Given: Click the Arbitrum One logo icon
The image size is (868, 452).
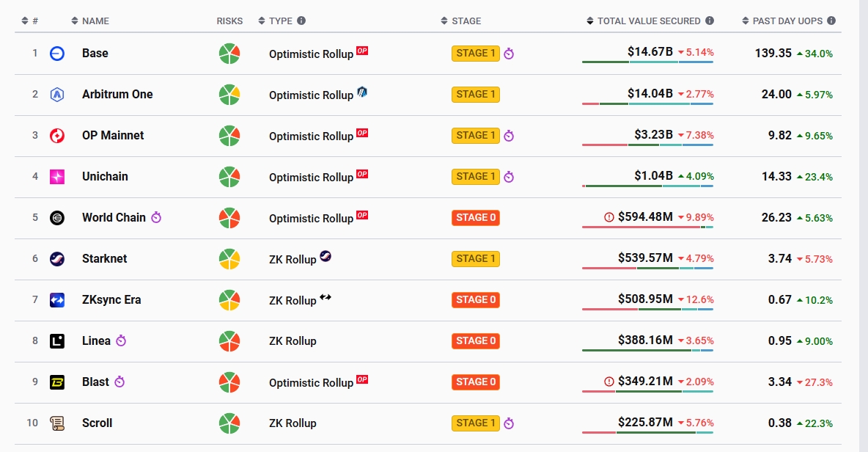Looking at the screenshot, I should pos(57,95).
